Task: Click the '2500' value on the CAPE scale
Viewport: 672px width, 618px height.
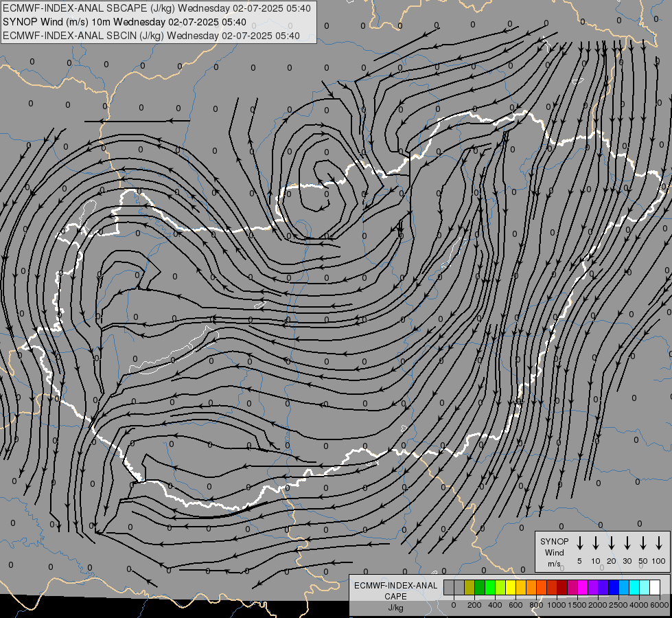Action: pos(618,605)
